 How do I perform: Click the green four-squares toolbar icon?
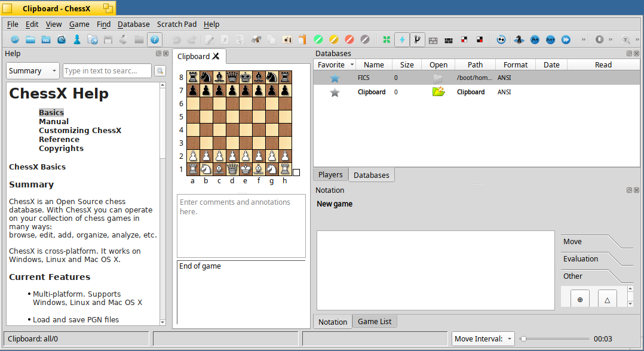coord(387,39)
